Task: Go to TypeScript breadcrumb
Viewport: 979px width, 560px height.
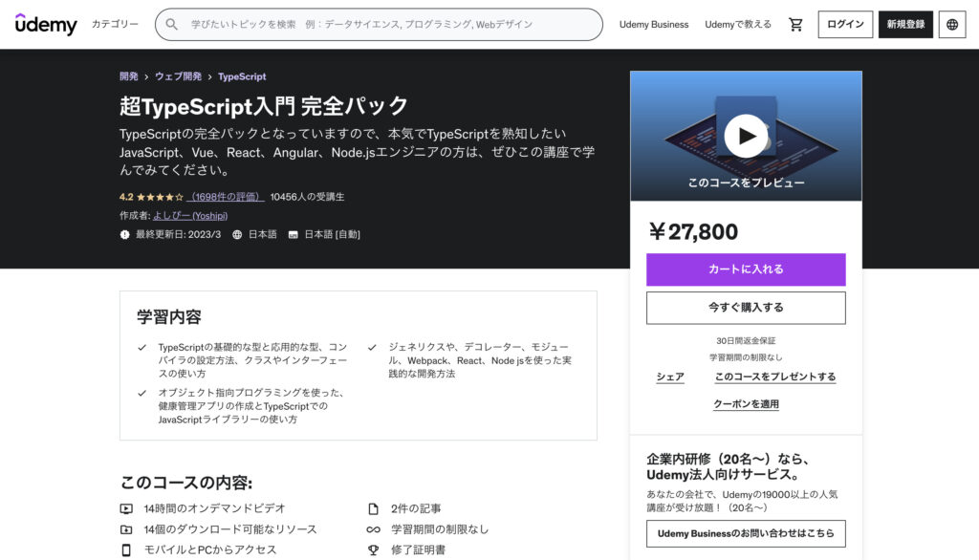Action: (x=242, y=76)
